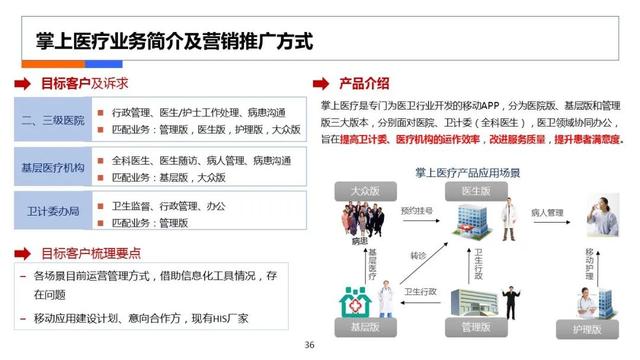Image resolution: width=640 pixels, height=360 pixels.
Task: Click the 掌上医疗产品应用场景 diagram heading
Action: (468, 173)
